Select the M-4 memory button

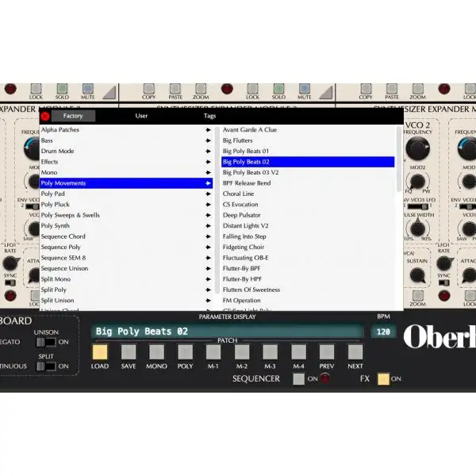pyautogui.click(x=298, y=351)
